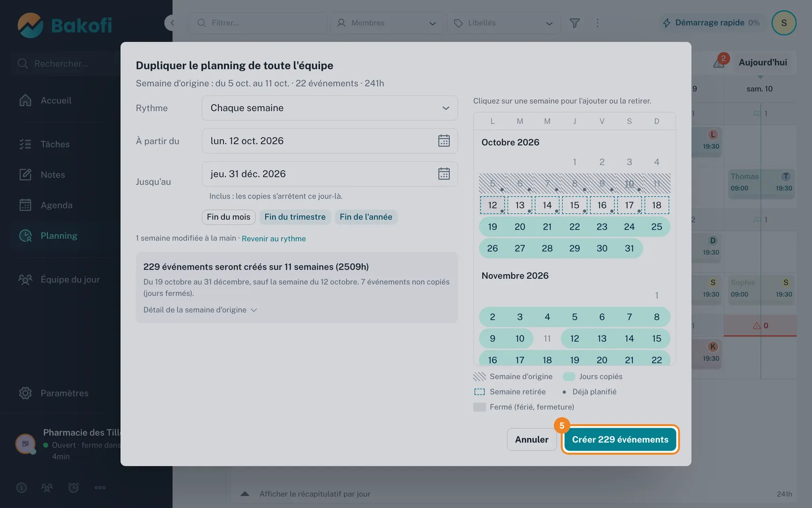
Task: Click the Filtrer search input field
Action: [258, 23]
